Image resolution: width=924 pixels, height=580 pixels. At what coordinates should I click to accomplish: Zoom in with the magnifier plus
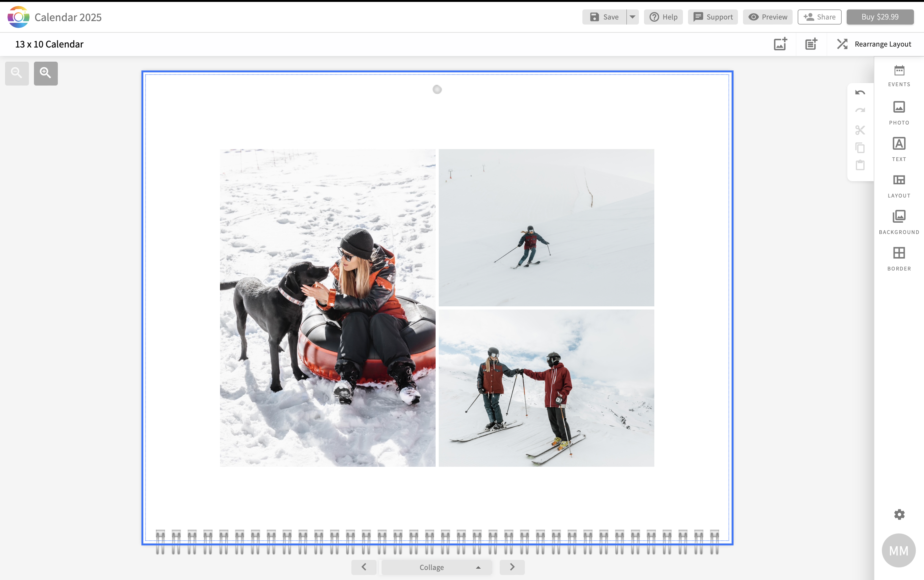pyautogui.click(x=46, y=73)
